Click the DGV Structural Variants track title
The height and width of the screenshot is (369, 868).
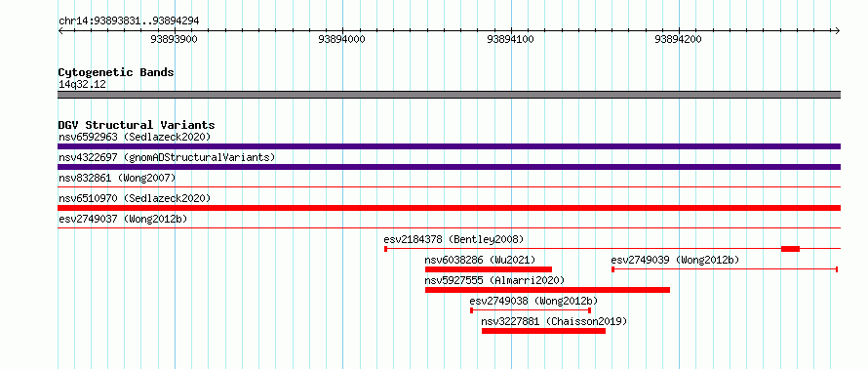(x=137, y=125)
